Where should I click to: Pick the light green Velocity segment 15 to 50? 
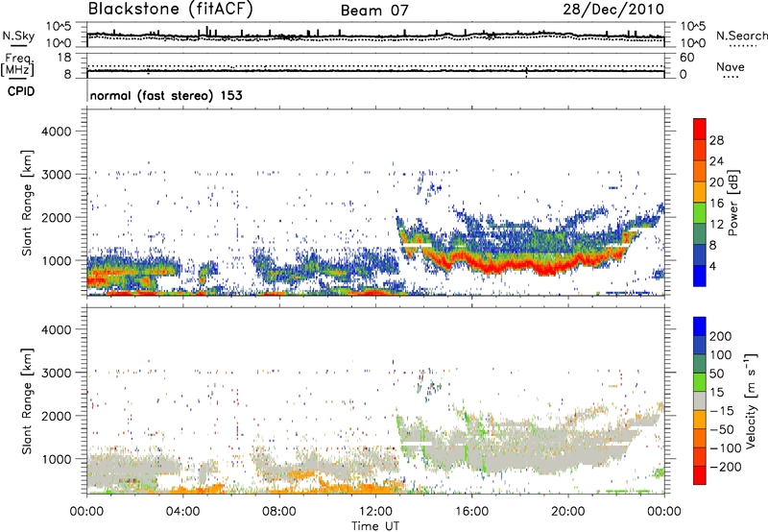(x=700, y=382)
